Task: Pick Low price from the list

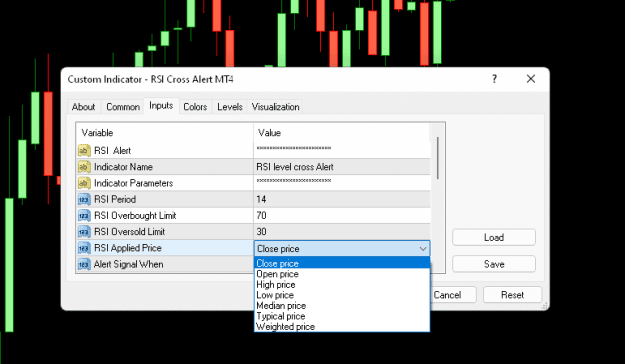Action: (x=342, y=295)
